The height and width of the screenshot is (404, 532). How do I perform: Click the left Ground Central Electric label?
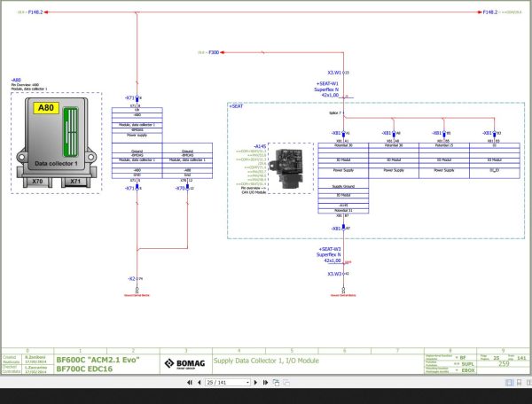137,296
